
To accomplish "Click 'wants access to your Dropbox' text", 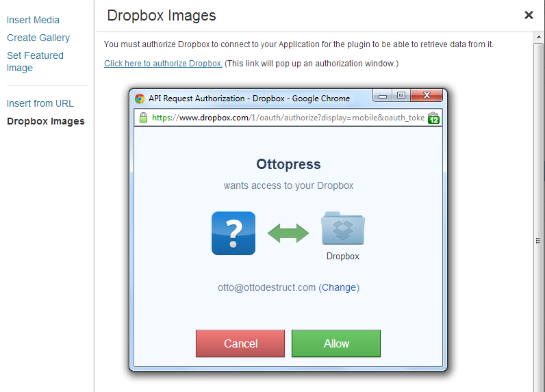I will (288, 185).
